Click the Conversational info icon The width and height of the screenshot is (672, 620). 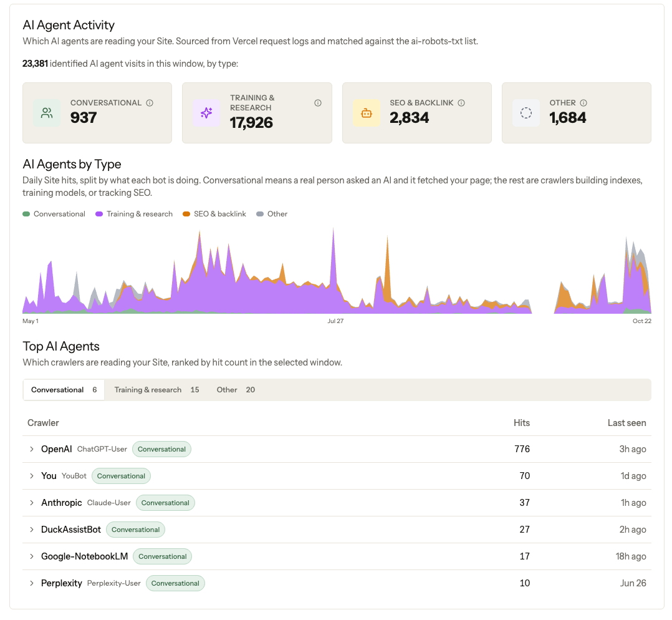[150, 103]
